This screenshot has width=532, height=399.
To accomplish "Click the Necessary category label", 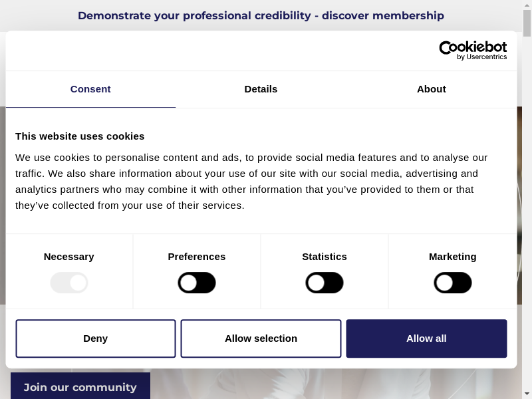I will coord(69,257).
